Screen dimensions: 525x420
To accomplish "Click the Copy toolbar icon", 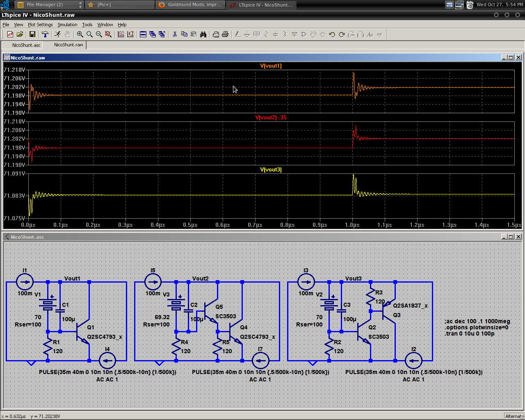I will [184, 34].
